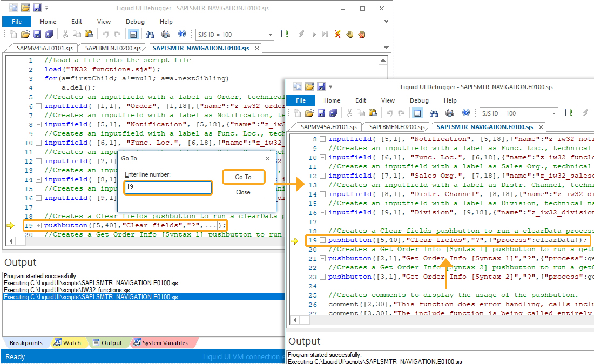
Task: Open Edit menu in front window
Action: 361,100
